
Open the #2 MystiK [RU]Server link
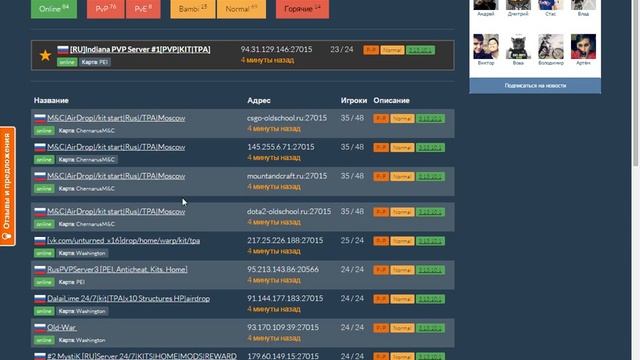tap(142, 356)
